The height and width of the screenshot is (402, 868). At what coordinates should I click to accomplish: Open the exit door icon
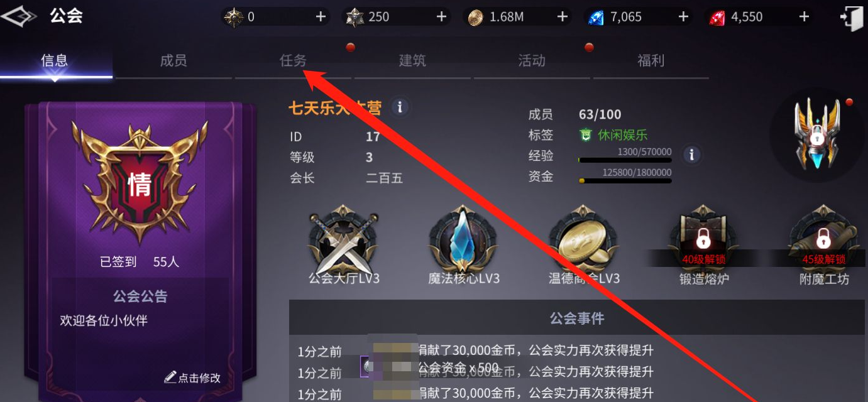click(x=852, y=17)
